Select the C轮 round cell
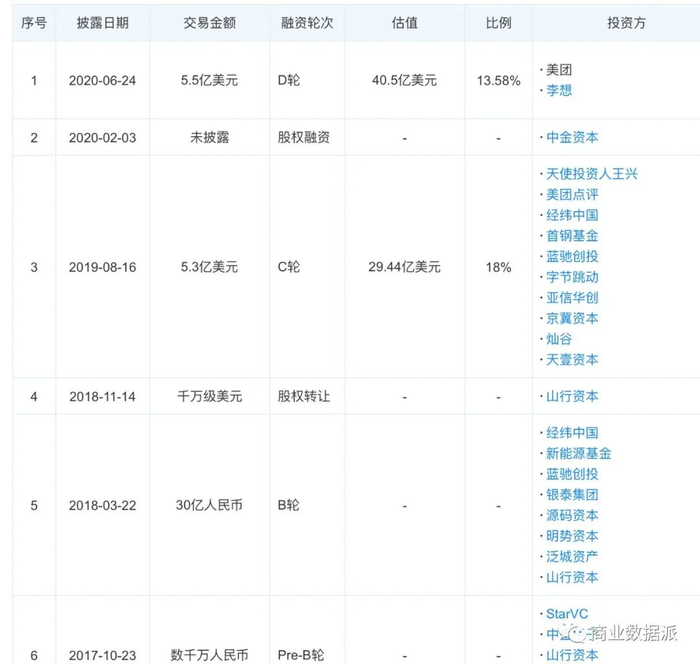This screenshot has height=664, width=700. (x=289, y=267)
